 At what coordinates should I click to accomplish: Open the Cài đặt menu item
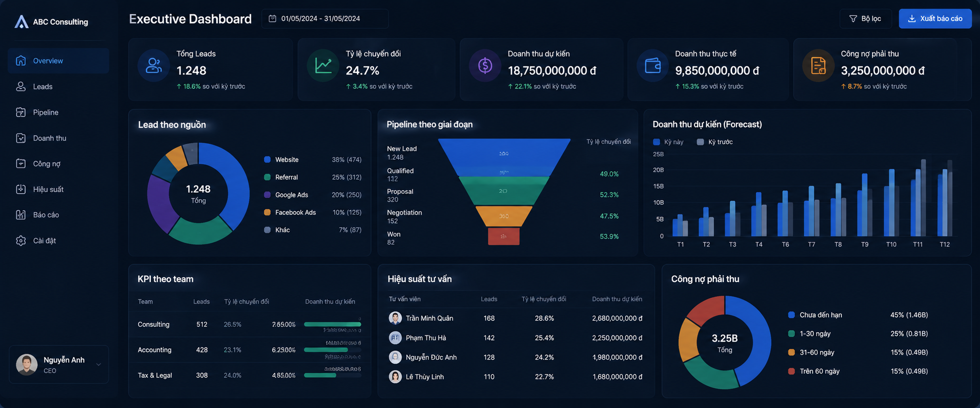(x=58, y=241)
